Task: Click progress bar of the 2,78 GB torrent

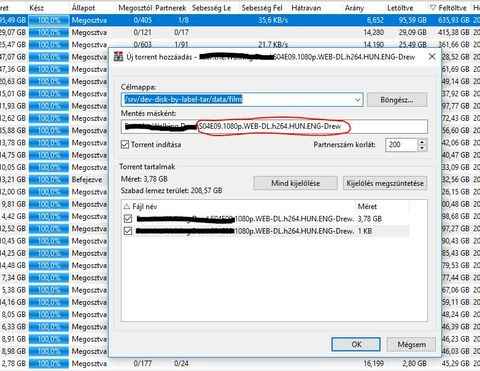Action: pyautogui.click(x=49, y=363)
